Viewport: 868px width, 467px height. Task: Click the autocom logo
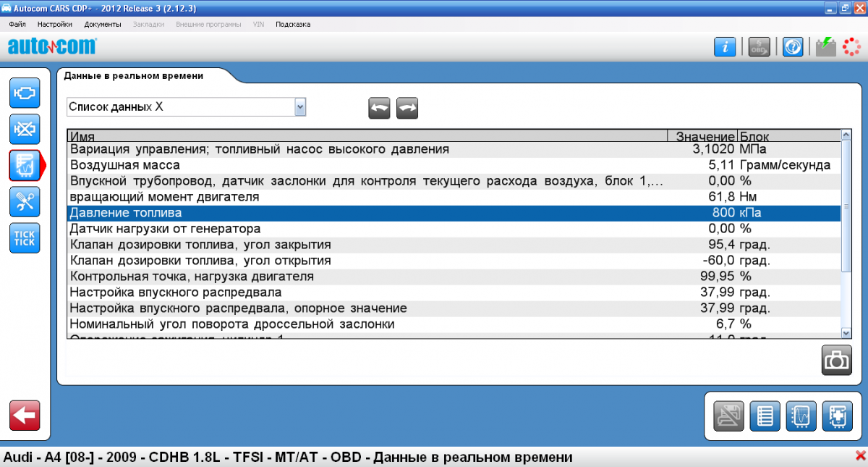pyautogui.click(x=51, y=47)
